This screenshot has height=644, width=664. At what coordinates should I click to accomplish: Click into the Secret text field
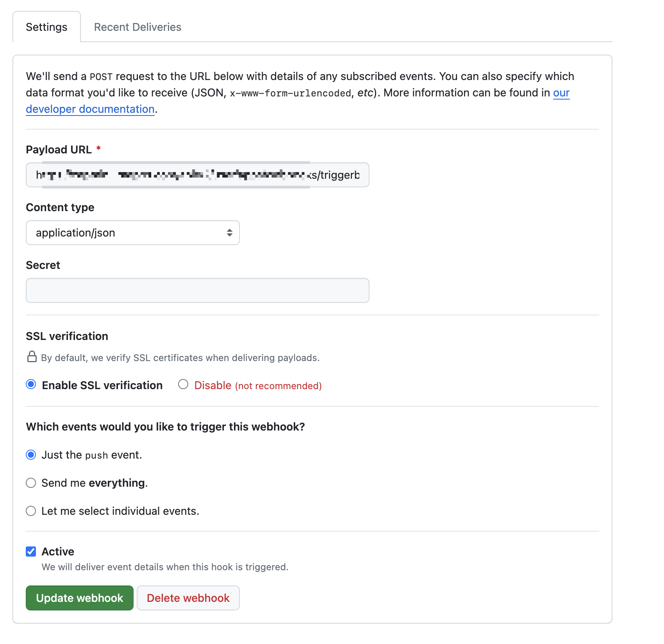point(197,290)
